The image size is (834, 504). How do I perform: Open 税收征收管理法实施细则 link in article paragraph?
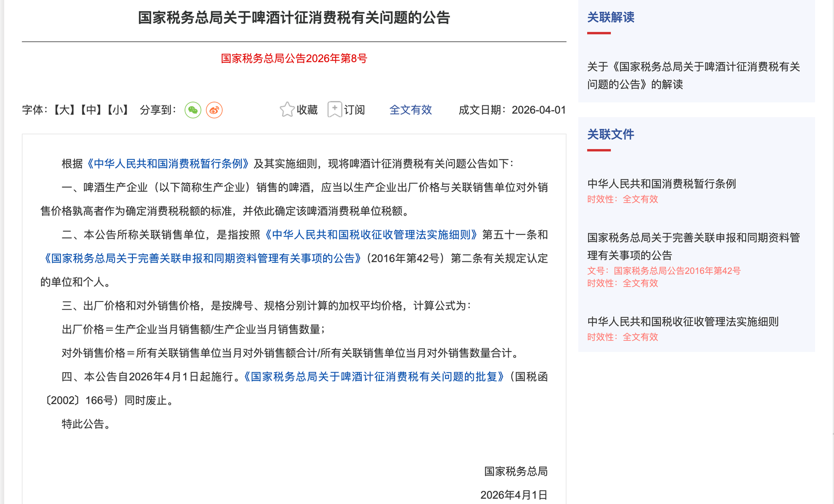[370, 235]
